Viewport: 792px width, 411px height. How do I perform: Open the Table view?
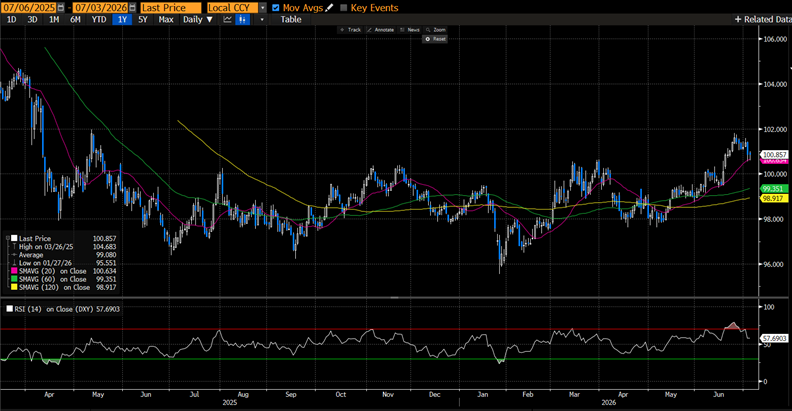[x=290, y=19]
